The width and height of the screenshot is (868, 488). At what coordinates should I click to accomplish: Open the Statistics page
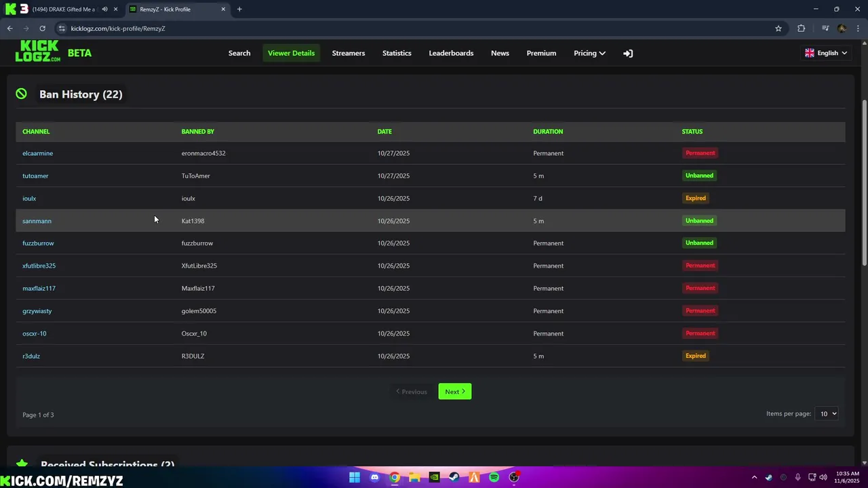(x=397, y=53)
